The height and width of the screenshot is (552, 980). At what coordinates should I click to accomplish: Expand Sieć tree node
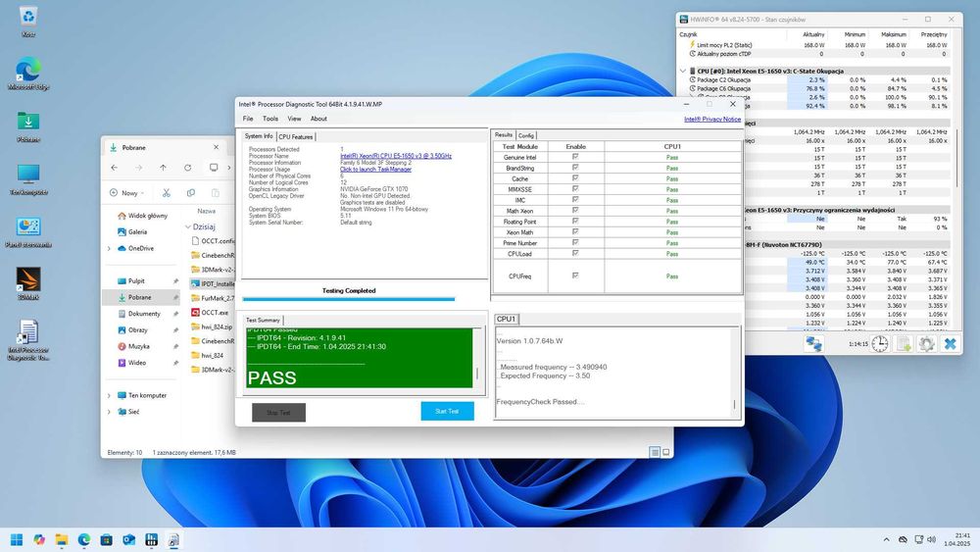point(110,412)
